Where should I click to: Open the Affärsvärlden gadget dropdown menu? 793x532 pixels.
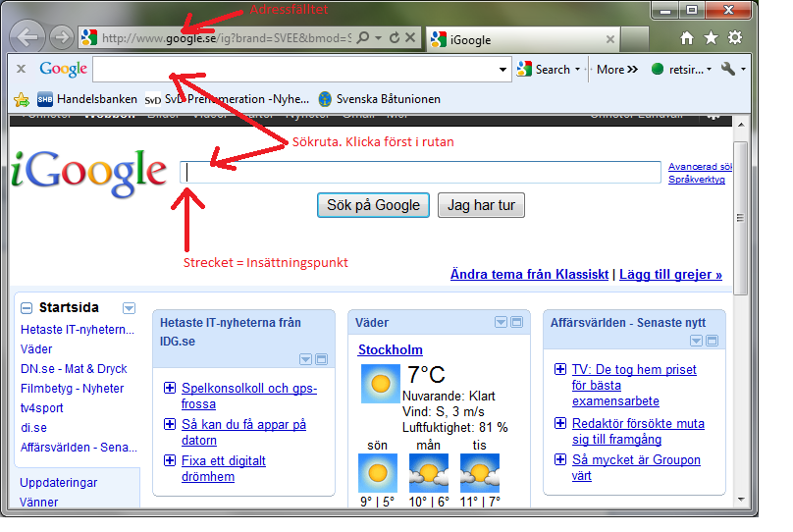point(696,341)
